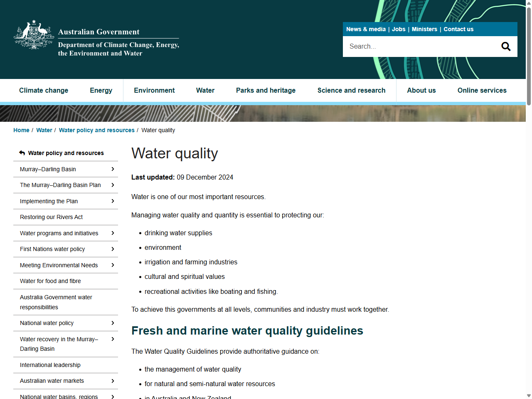Click the News & media link
The height and width of the screenshot is (399, 532).
click(366, 29)
